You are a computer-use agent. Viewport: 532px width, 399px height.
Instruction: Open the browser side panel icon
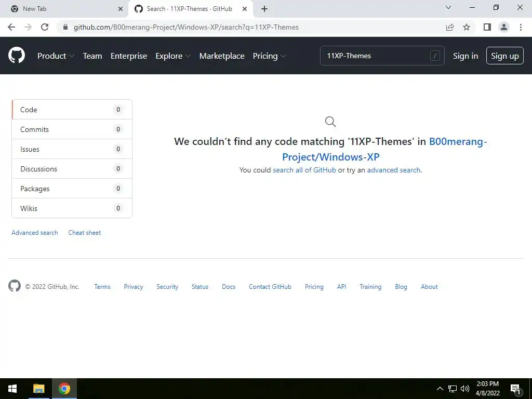[487, 27]
